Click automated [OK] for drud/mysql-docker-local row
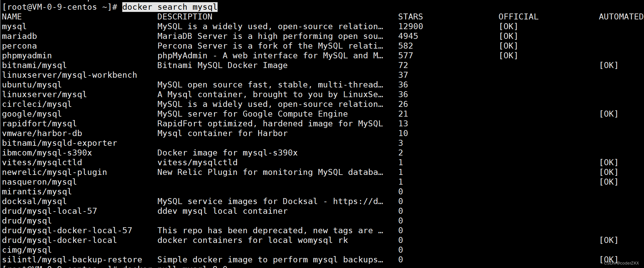Image resolution: width=644 pixels, height=268 pixels. click(x=609, y=240)
